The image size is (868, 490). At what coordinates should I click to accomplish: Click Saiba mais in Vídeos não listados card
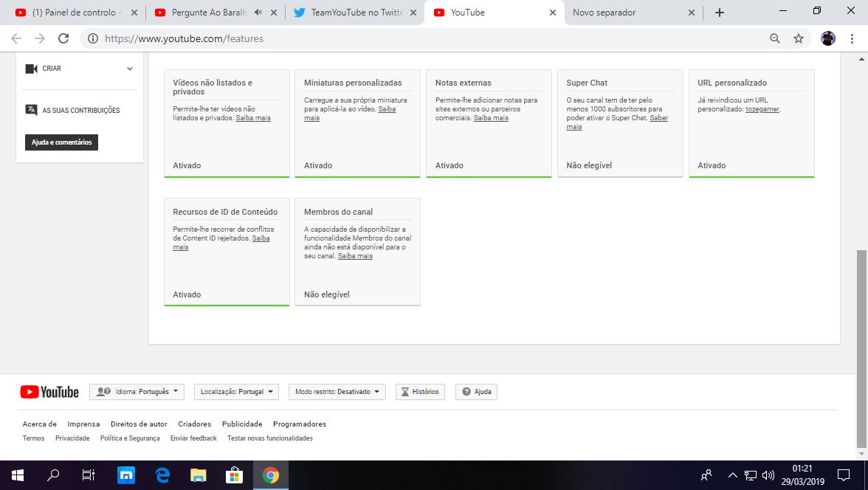[253, 118]
